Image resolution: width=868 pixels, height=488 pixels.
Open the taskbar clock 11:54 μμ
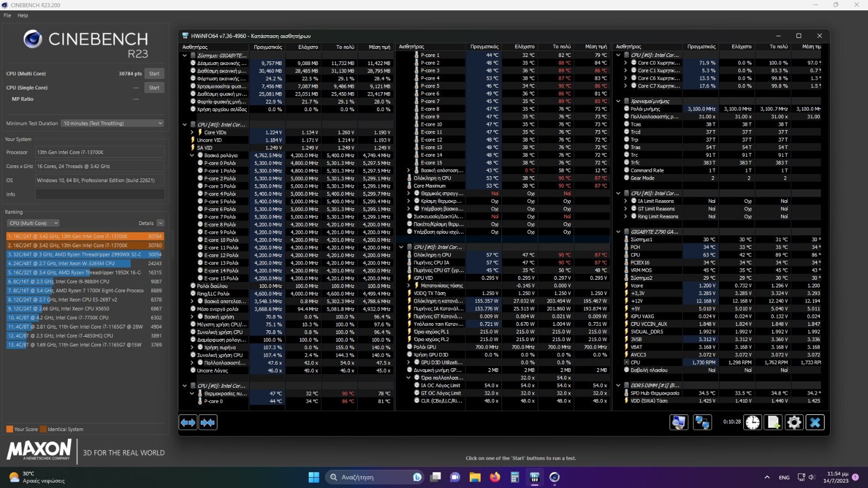tap(835, 477)
